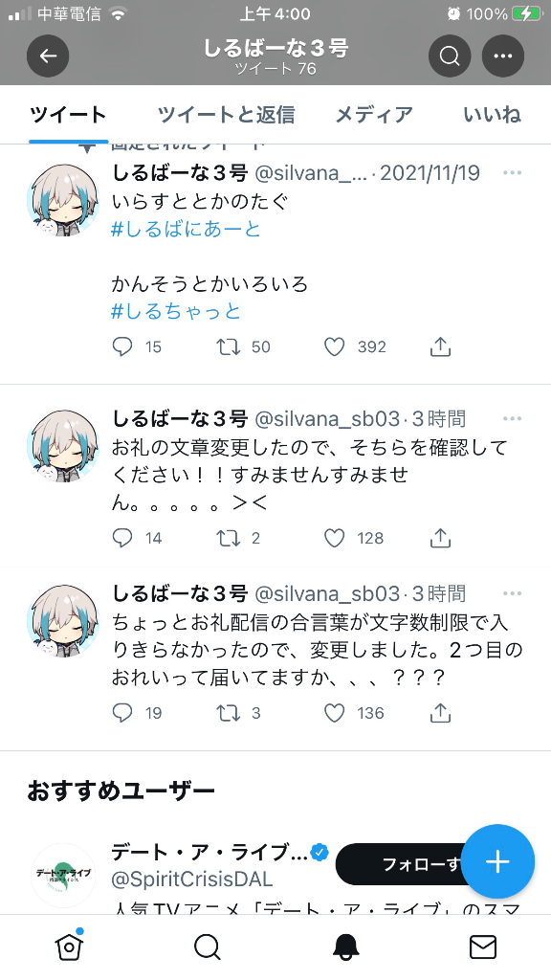Switch to メディア tab

(374, 115)
